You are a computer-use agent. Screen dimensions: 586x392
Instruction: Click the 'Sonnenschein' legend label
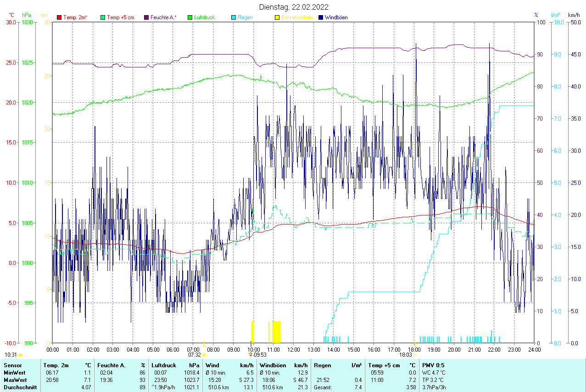tap(297, 17)
